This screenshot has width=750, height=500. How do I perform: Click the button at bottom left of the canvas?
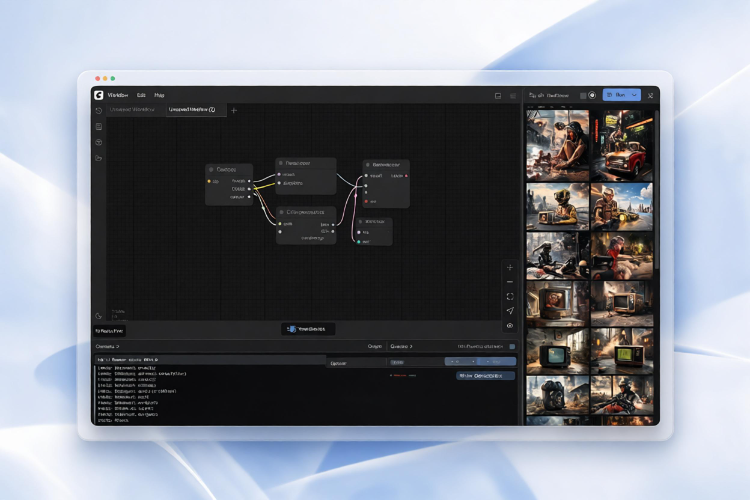click(x=109, y=331)
